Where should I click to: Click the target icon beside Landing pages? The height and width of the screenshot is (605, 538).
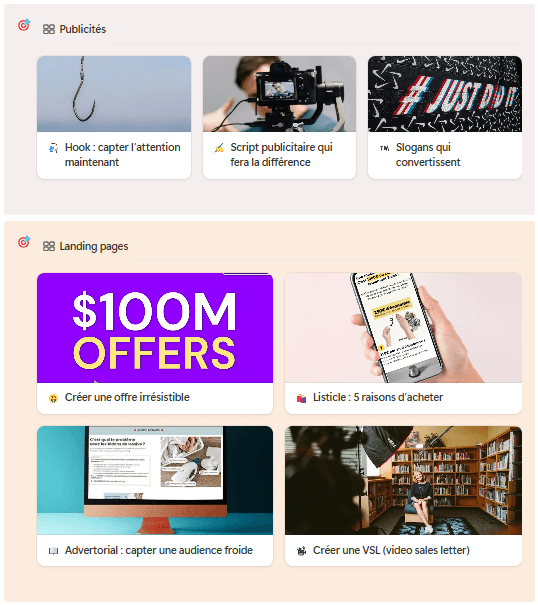24,242
